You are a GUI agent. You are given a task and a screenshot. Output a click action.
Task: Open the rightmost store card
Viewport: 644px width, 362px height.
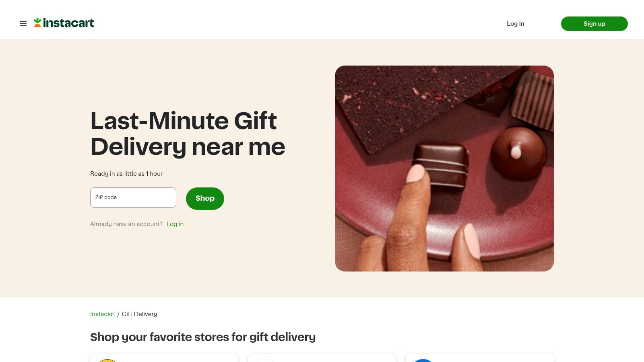click(x=480, y=359)
